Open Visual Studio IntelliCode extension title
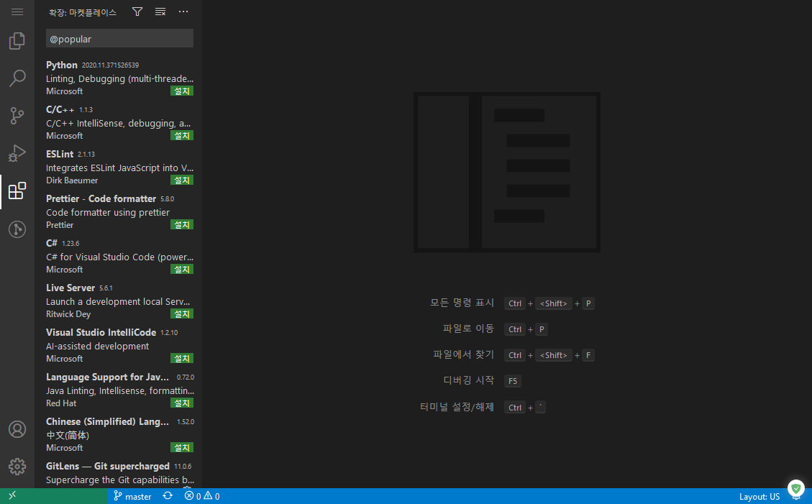 coord(101,331)
